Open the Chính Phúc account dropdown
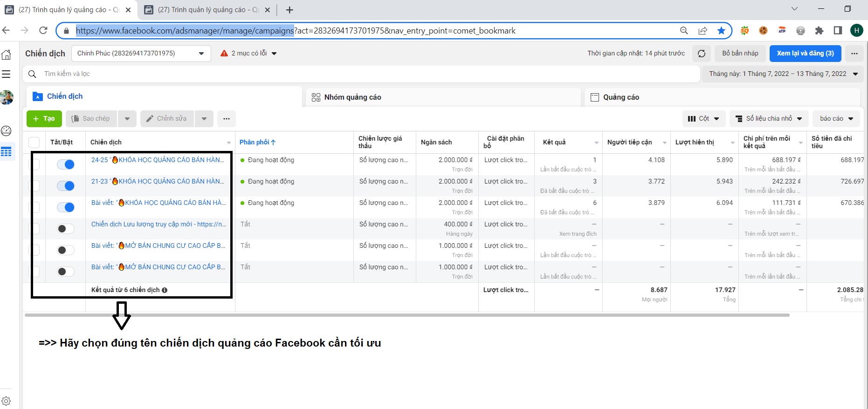The width and height of the screenshot is (868, 409). [141, 54]
